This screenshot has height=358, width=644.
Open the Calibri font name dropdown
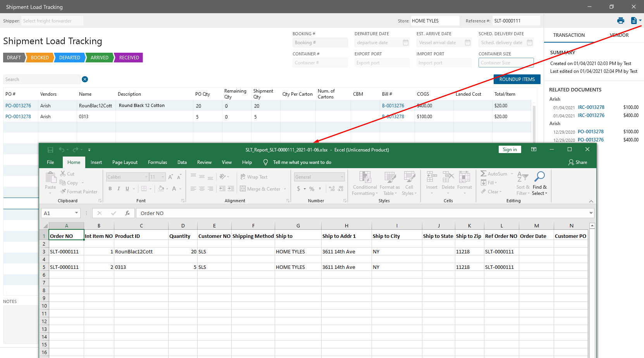click(x=146, y=177)
